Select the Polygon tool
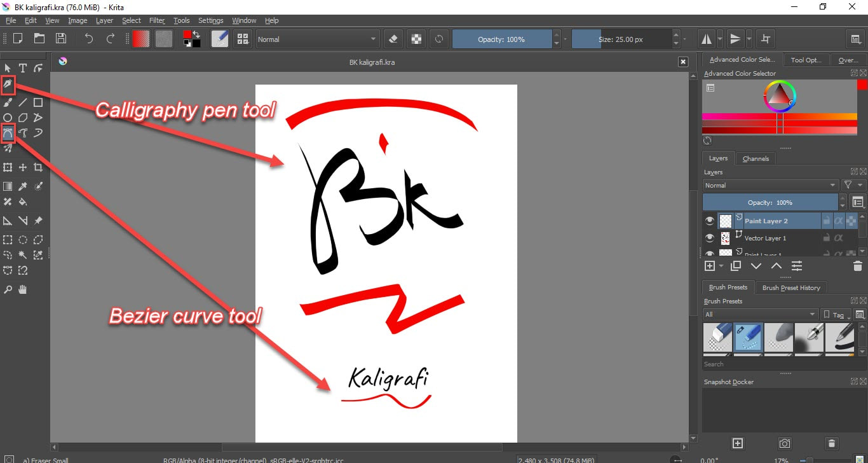The image size is (868, 463). tap(23, 117)
